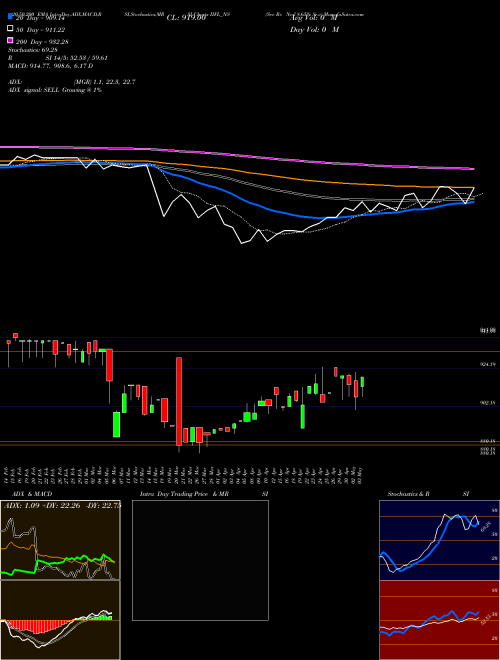Open the blue Stochastics chart panel
The height and width of the screenshot is (660, 500).
coord(439,540)
